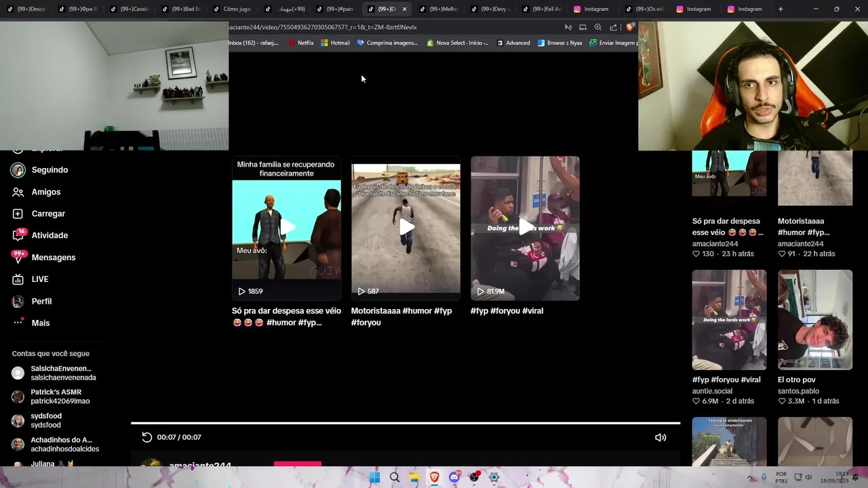Click Carregar to upload a video
This screenshot has height=488, width=868.
point(48,213)
